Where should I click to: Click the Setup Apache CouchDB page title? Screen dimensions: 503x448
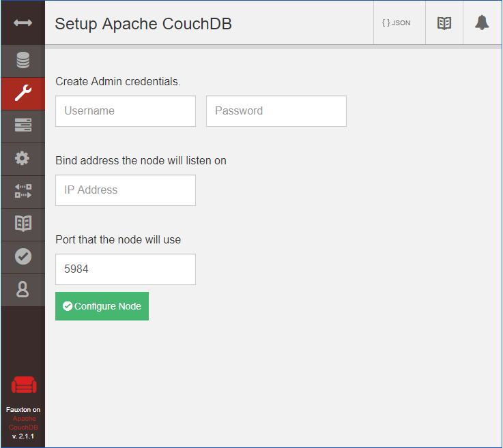[143, 24]
